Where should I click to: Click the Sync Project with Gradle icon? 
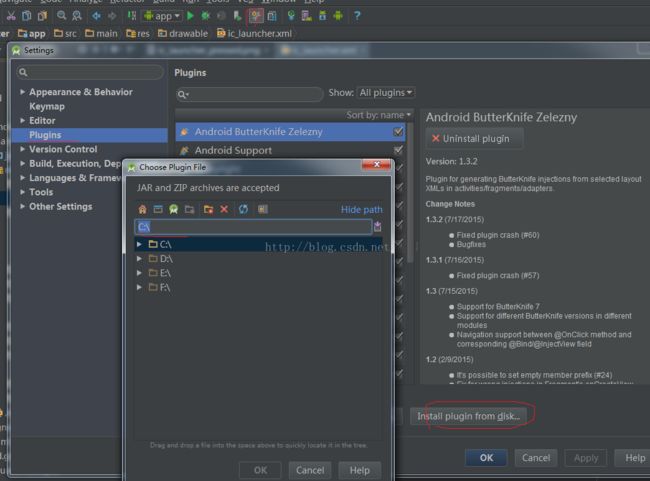click(291, 16)
